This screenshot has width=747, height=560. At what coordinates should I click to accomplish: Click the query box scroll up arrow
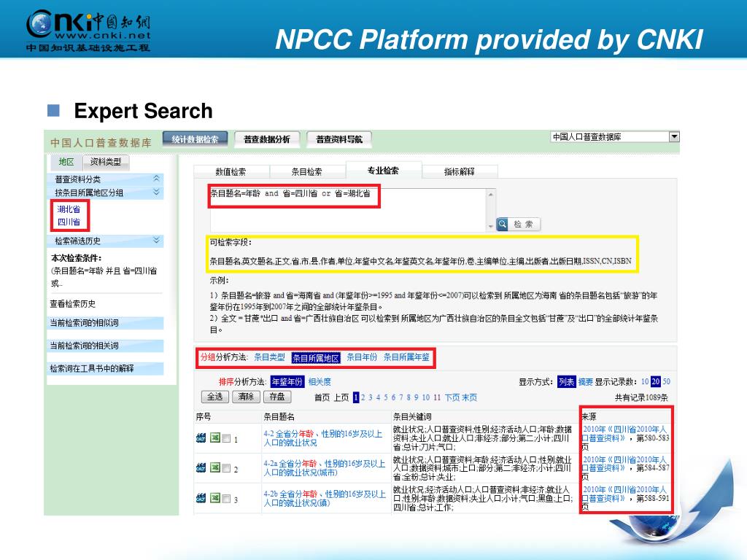[x=491, y=194]
